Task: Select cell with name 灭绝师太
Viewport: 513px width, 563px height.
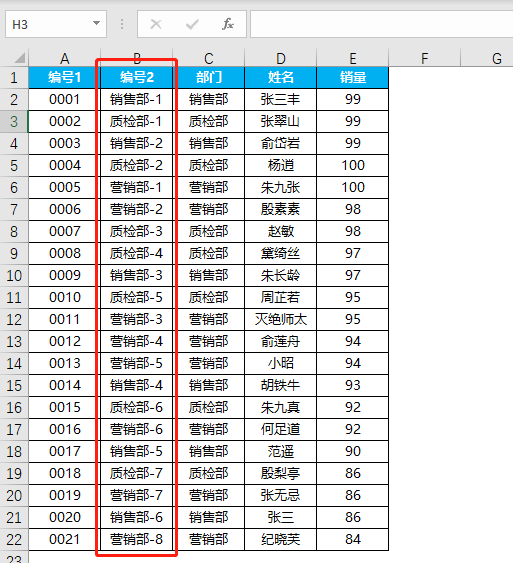Action: click(281, 320)
